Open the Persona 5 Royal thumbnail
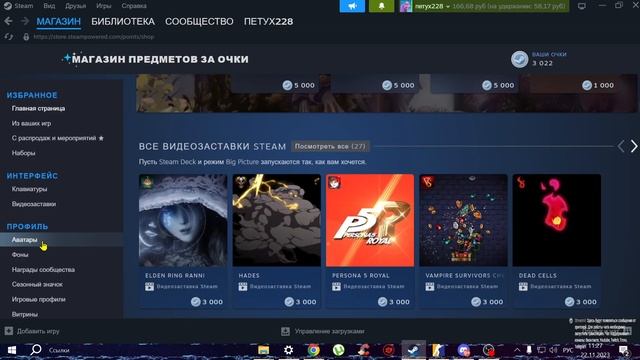 coord(370,220)
